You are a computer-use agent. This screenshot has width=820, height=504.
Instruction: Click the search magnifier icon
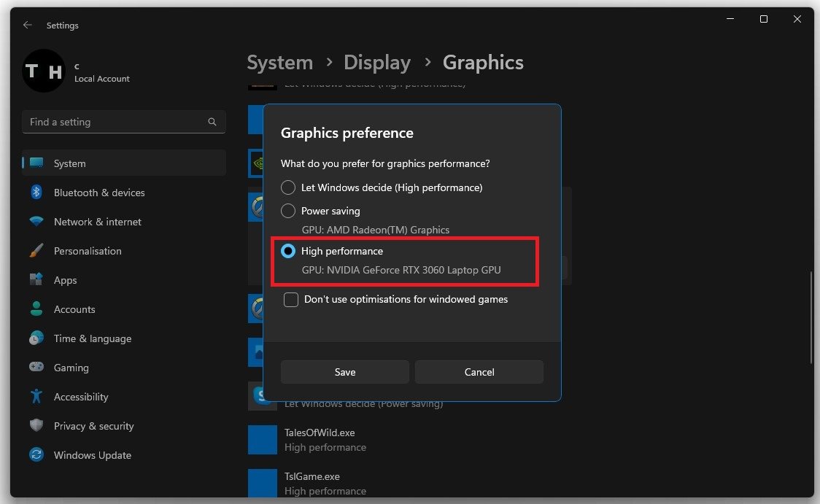[212, 122]
